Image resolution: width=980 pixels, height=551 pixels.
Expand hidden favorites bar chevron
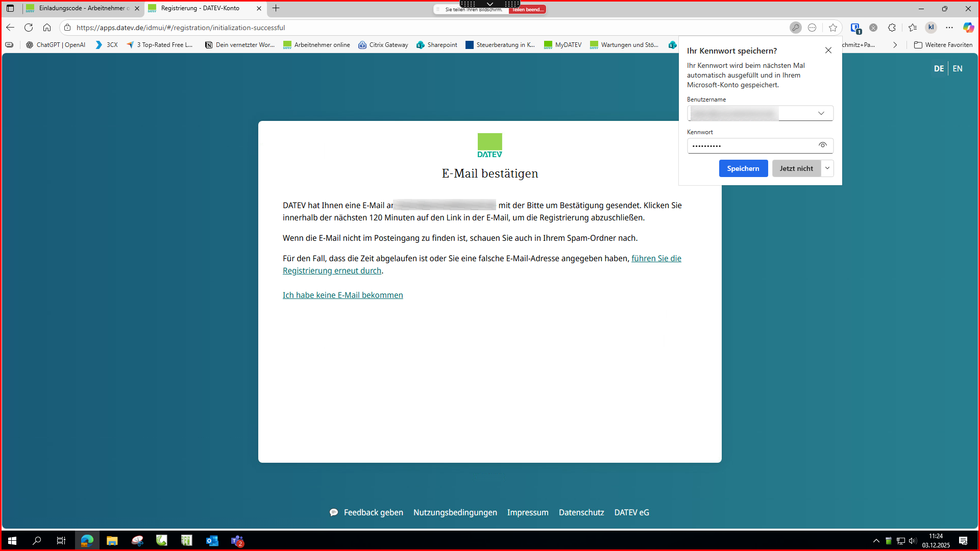point(895,45)
